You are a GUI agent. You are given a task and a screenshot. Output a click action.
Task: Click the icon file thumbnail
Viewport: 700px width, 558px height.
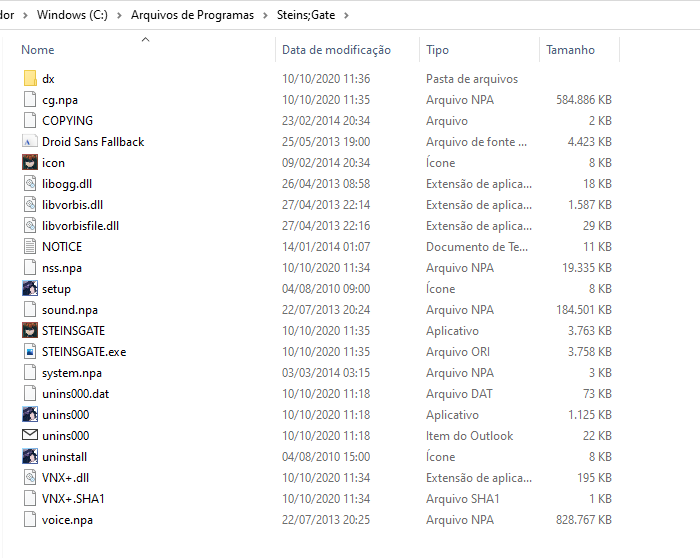coord(30,163)
